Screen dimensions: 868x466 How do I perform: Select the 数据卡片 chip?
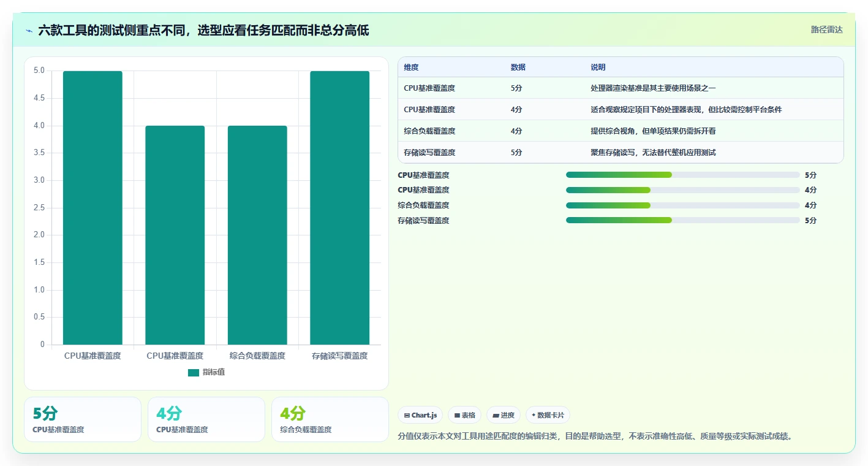[x=548, y=415]
